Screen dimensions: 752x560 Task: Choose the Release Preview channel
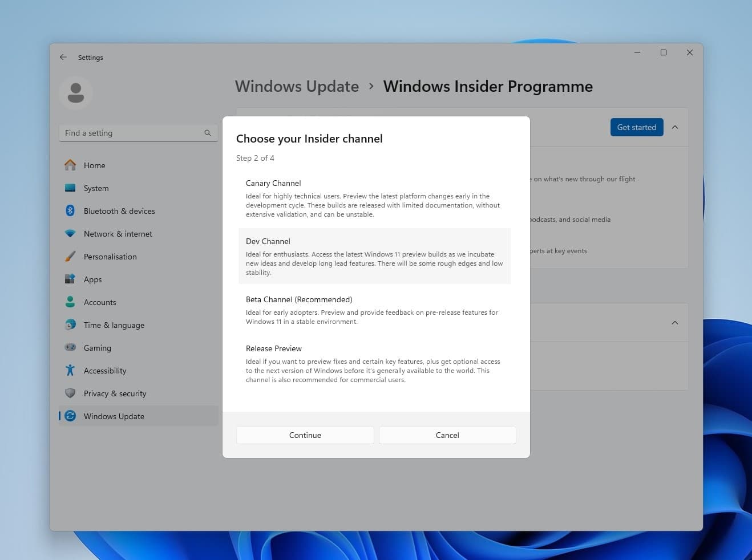point(374,363)
